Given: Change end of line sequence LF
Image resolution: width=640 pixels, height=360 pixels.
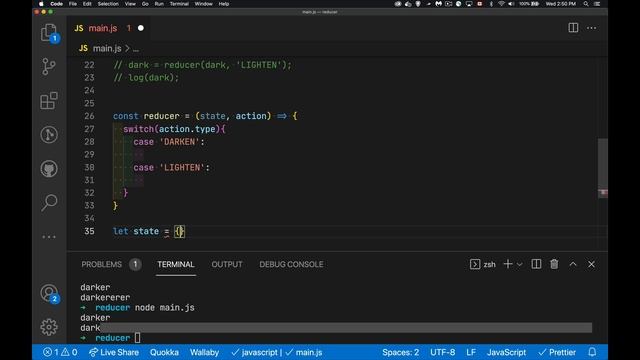Looking at the screenshot, I should (471, 352).
